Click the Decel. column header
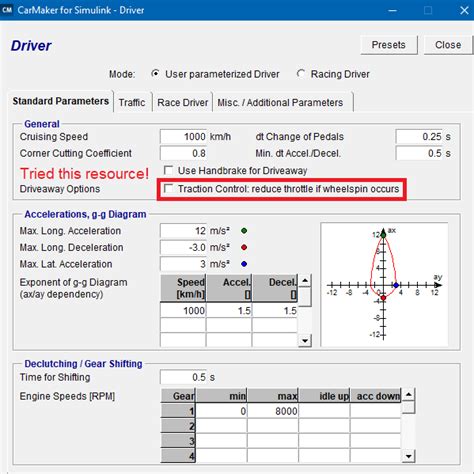 [x=275, y=288]
